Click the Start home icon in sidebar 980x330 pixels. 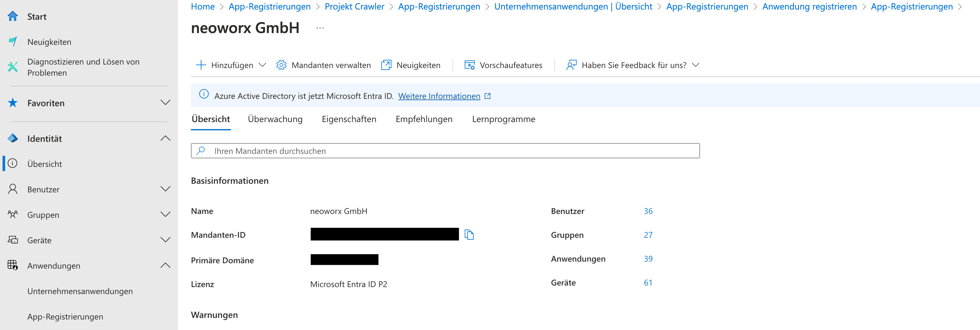(12, 16)
